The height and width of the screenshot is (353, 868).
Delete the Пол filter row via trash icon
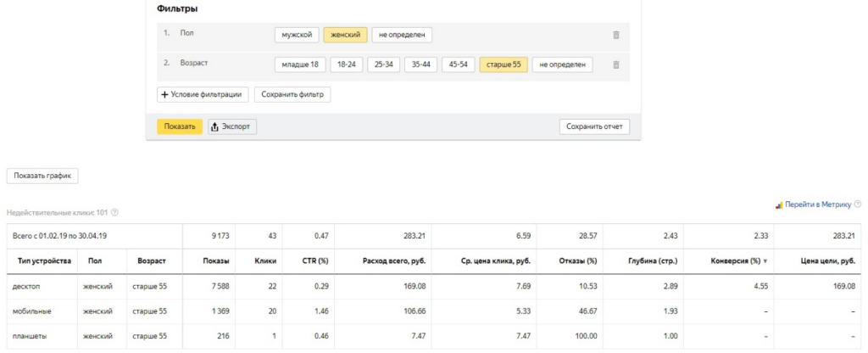(x=616, y=35)
